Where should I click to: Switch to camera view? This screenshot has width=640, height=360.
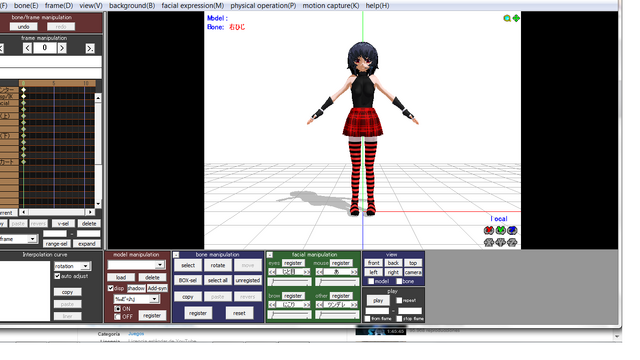point(413,272)
